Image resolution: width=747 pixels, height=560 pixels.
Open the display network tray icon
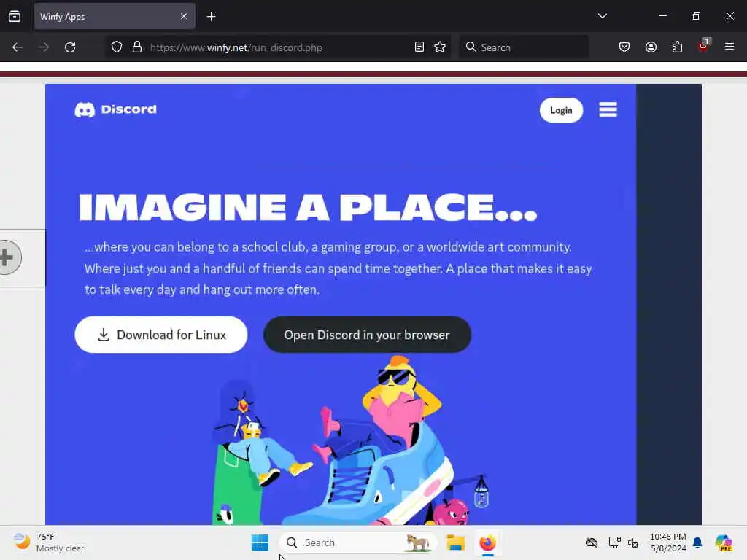(614, 542)
